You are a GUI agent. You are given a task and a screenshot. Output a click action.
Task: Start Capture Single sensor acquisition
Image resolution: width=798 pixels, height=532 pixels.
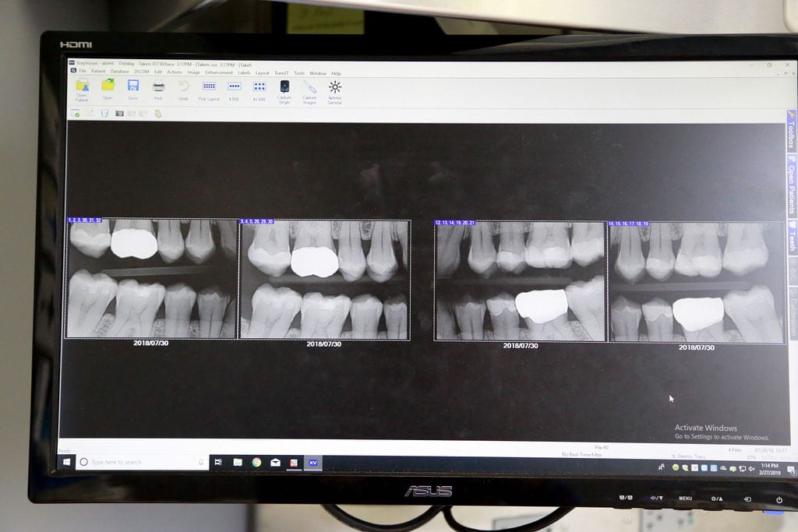(284, 92)
